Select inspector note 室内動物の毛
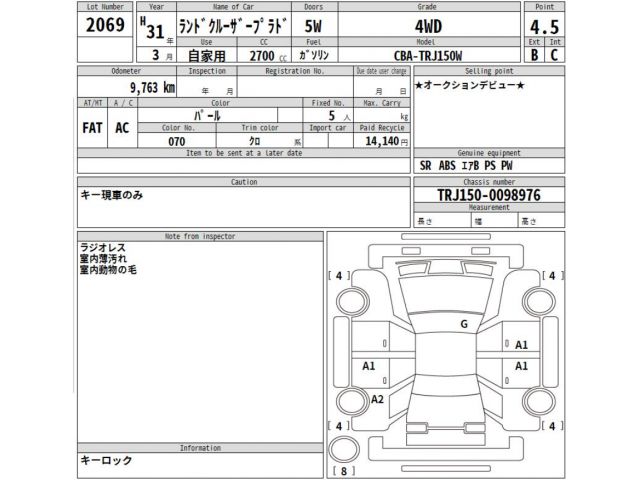 [x=108, y=269]
